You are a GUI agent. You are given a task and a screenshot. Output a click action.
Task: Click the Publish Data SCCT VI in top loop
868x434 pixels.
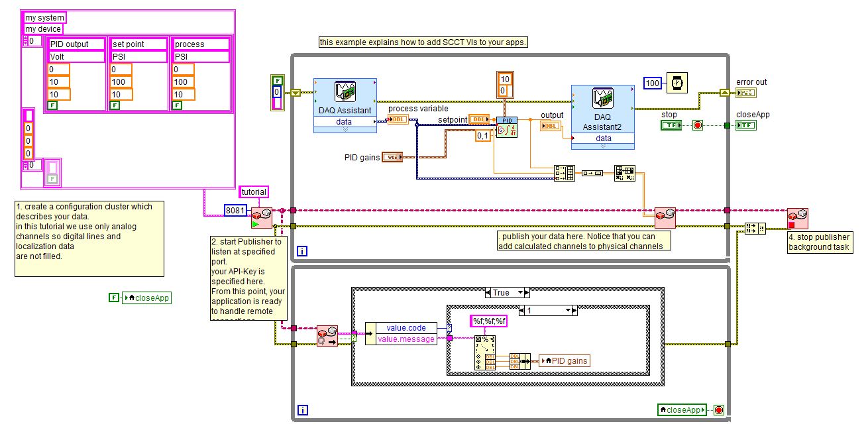(664, 219)
